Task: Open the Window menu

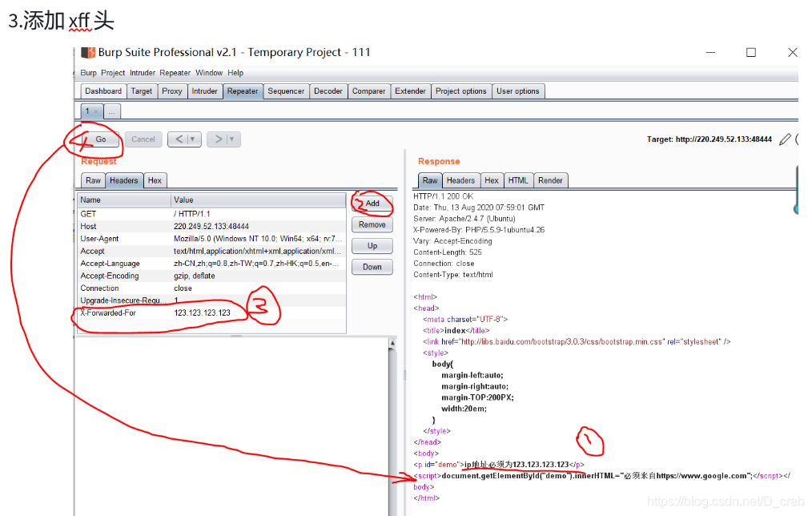Action: (x=209, y=73)
